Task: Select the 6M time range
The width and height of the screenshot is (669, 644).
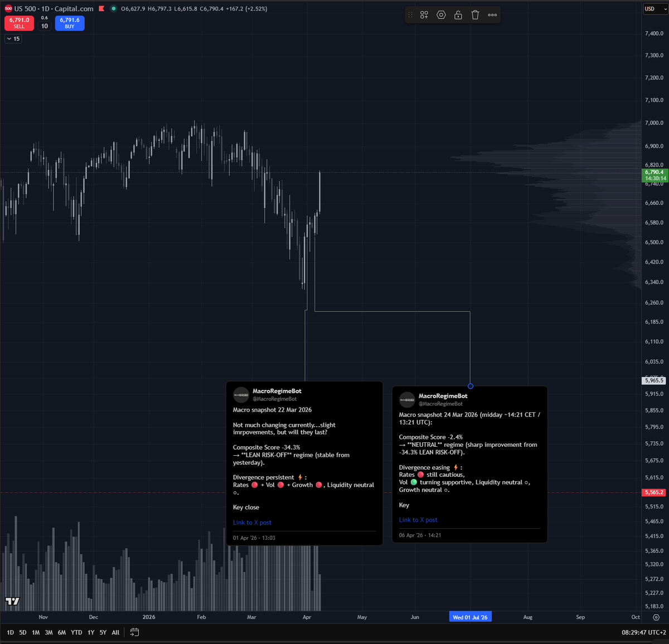Action: 62,632
